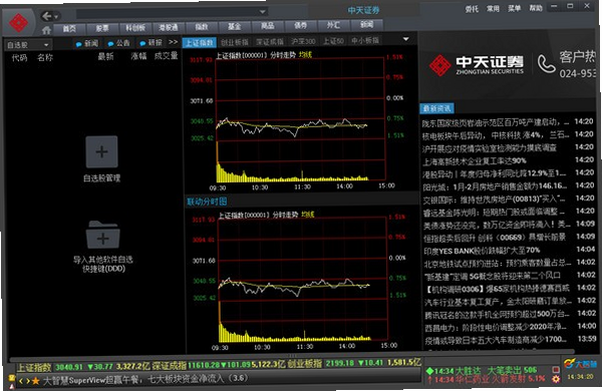Open the 新闻 main navigation tab

(367, 25)
